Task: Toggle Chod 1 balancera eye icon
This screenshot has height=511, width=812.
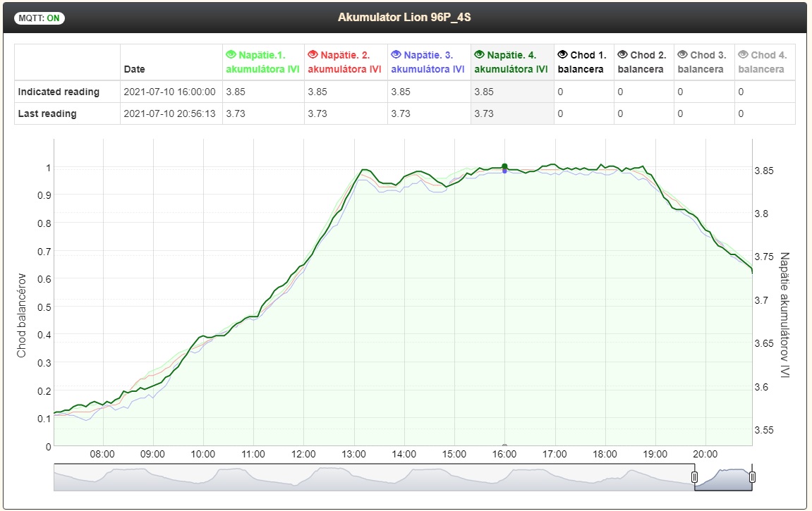Action: [562, 54]
